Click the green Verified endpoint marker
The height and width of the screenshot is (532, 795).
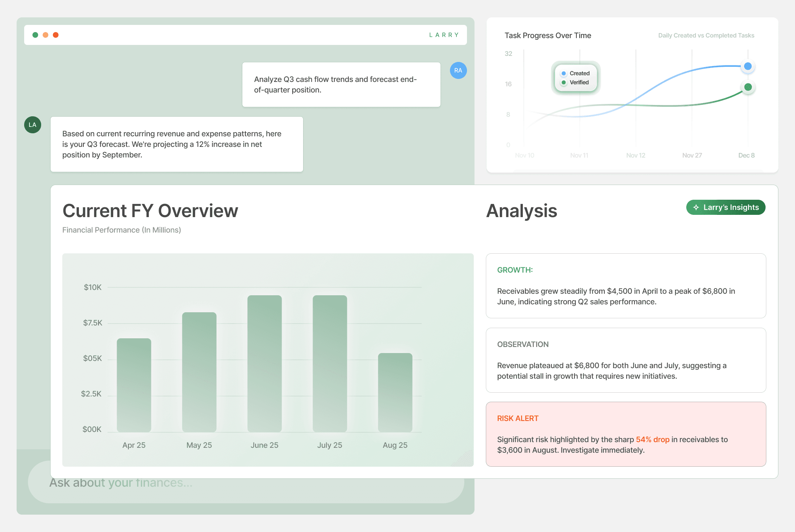click(x=747, y=87)
